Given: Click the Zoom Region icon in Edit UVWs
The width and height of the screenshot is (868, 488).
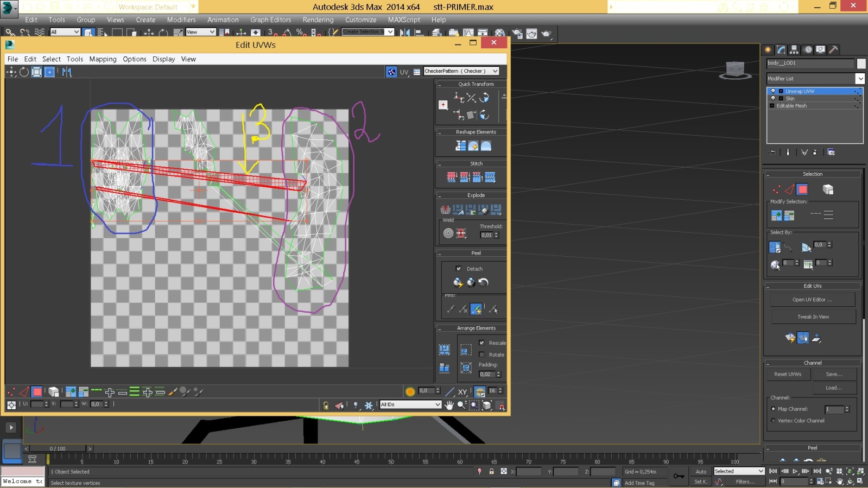Looking at the screenshot, I should [x=474, y=405].
